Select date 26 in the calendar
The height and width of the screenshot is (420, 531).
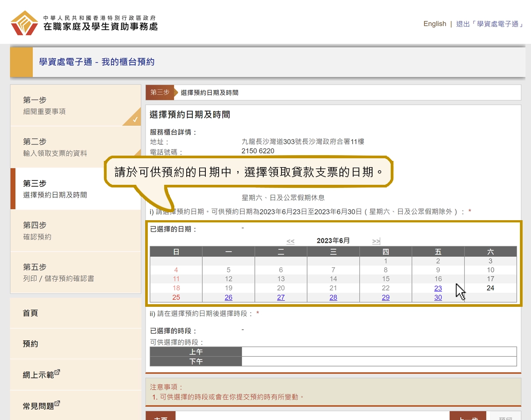(228, 297)
